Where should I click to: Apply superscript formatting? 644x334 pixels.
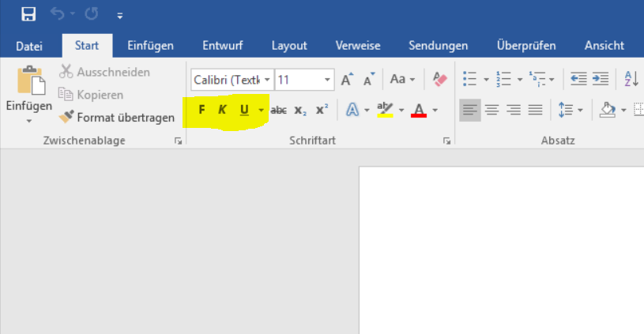pos(322,111)
